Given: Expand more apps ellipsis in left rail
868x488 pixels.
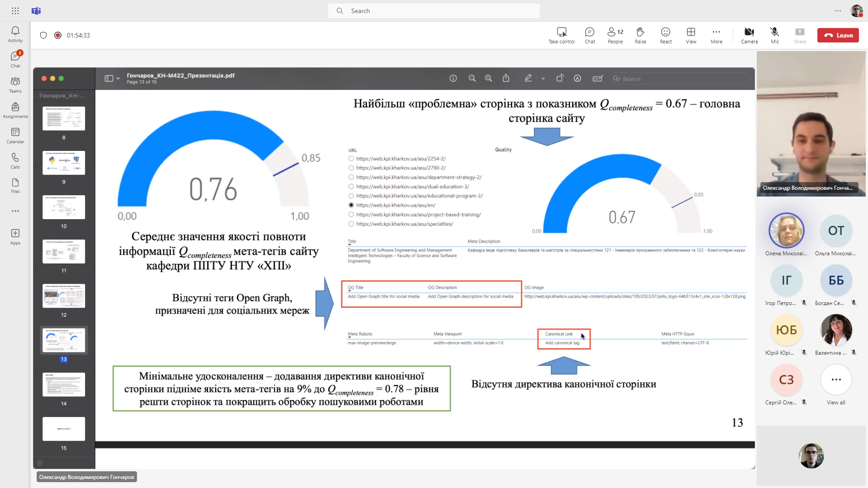Looking at the screenshot, I should [15, 211].
